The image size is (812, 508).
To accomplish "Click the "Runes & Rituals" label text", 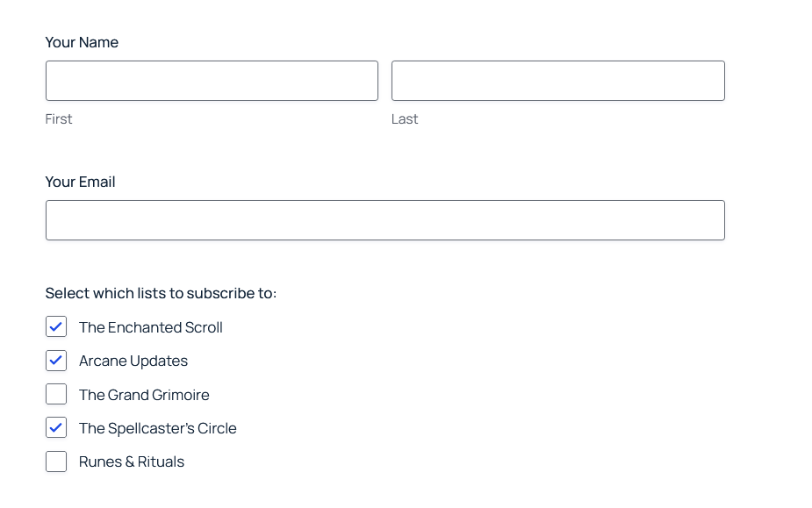I will [x=132, y=461].
